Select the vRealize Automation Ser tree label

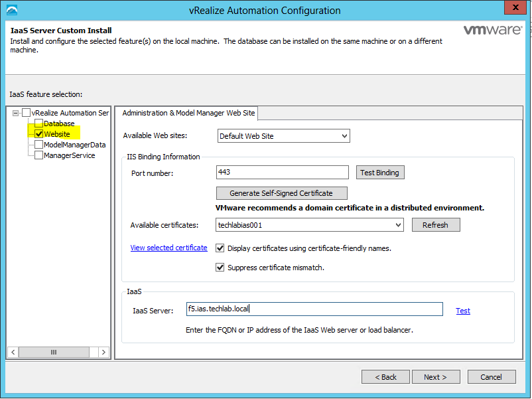click(x=70, y=113)
